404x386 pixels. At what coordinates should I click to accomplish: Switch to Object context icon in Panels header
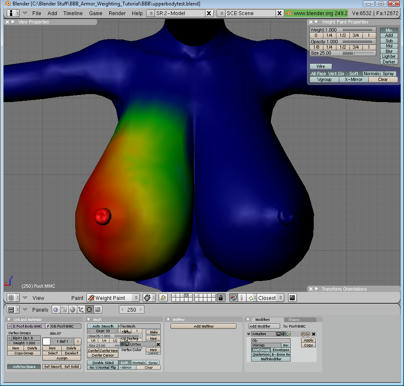(x=81, y=310)
